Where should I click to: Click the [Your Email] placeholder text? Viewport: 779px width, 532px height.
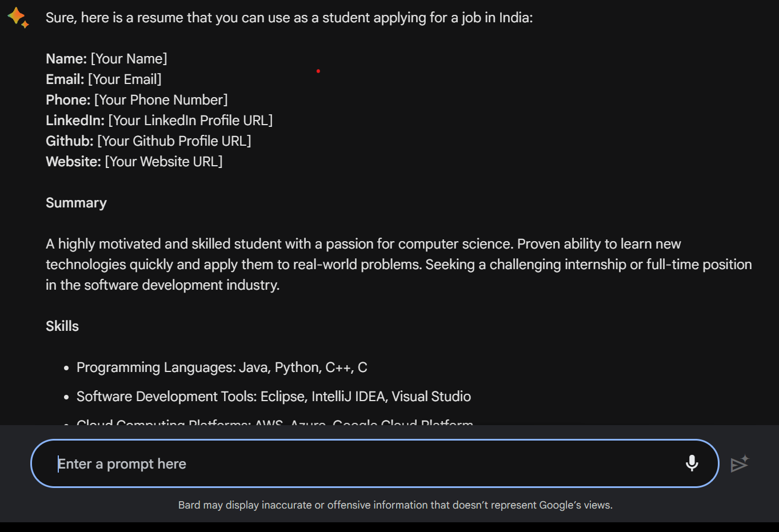click(125, 79)
